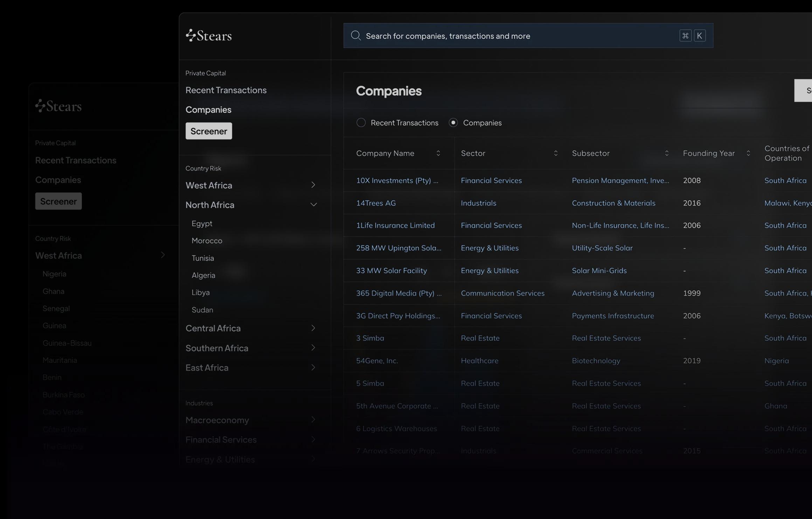Click Construction & Materials subsector link
Viewport: 812px width, 519px height.
613,203
